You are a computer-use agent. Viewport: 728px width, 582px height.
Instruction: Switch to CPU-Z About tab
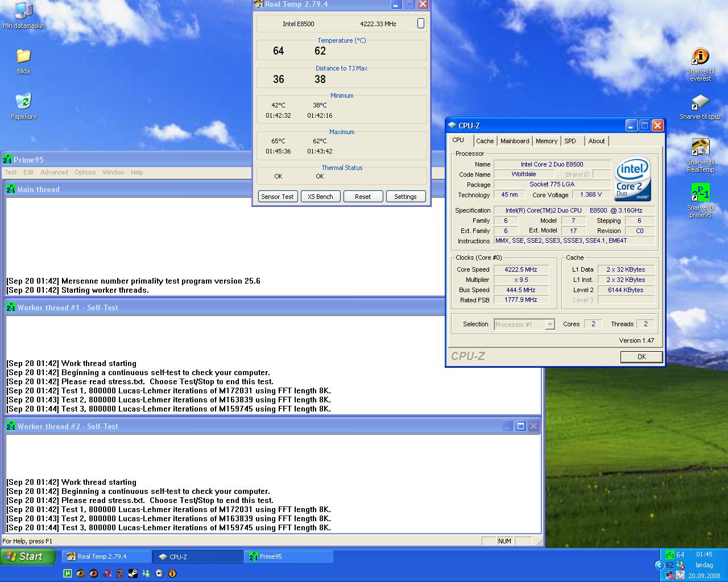(x=597, y=141)
